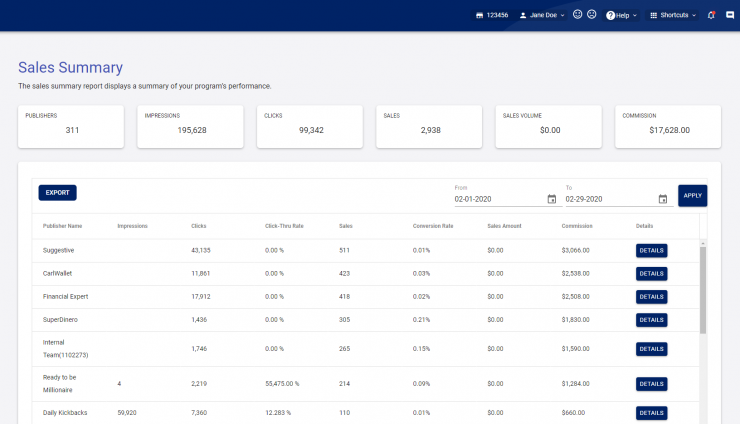The image size is (740, 424).
Task: Click the Help question mark icon
Action: pyautogui.click(x=610, y=16)
